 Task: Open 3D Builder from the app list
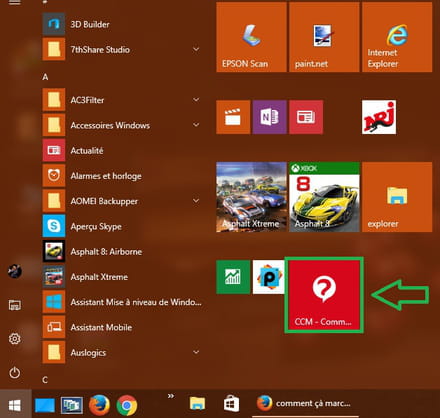pos(122,24)
